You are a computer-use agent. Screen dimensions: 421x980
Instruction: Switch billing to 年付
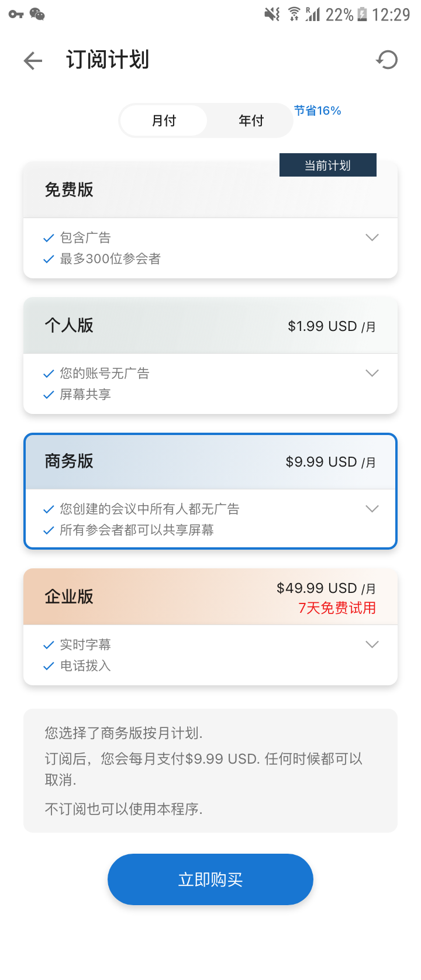click(251, 121)
